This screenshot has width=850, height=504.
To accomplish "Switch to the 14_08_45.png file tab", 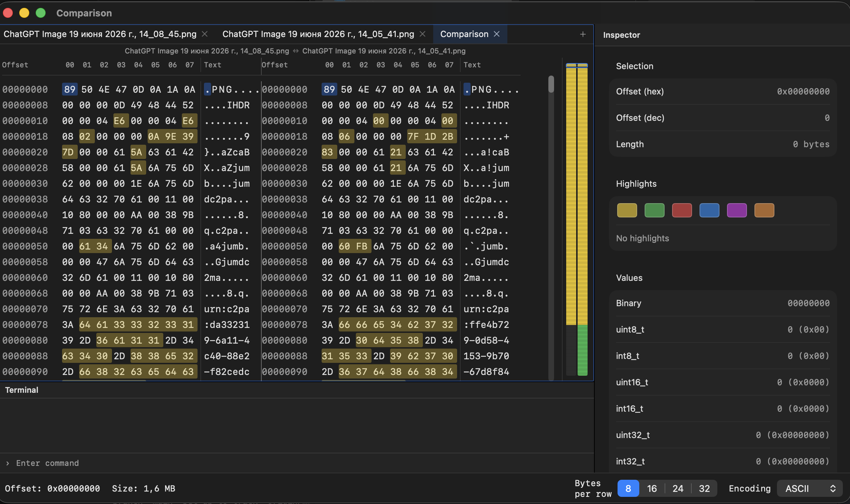I will click(100, 34).
